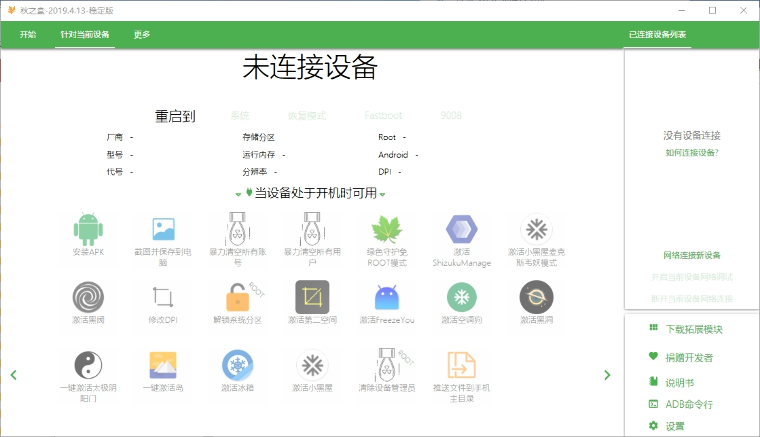Open the 修改DPI crop icon
760x437 pixels.
[163, 297]
